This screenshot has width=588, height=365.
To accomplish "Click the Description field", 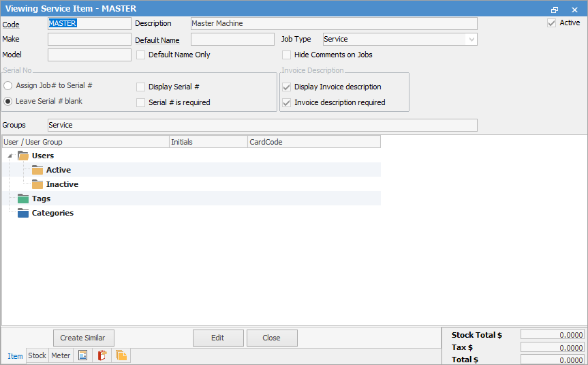I will click(334, 23).
